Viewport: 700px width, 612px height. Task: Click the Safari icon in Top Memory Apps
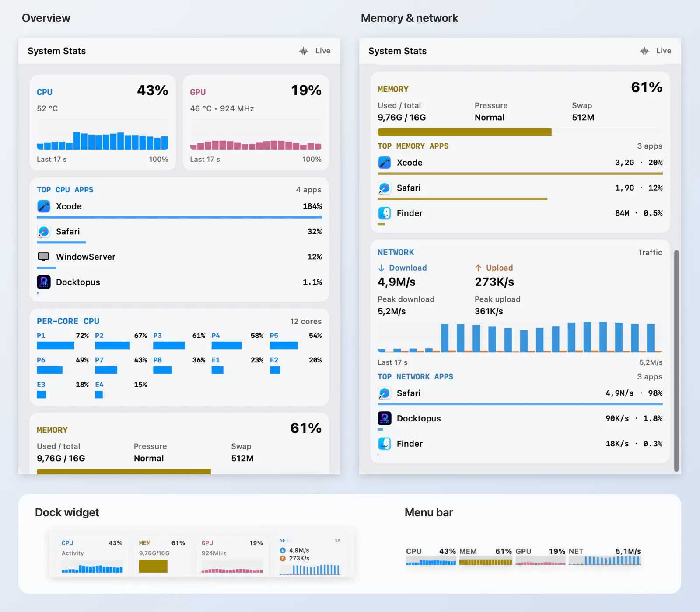pos(385,188)
